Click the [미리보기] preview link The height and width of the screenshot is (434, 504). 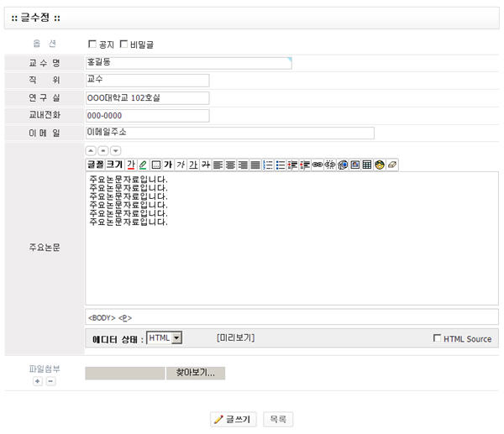point(235,337)
